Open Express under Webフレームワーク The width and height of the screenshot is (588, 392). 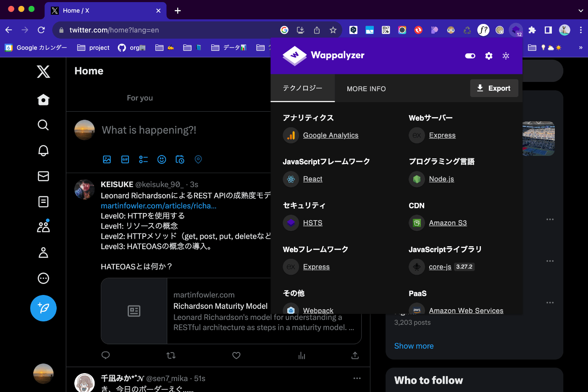[316, 267]
